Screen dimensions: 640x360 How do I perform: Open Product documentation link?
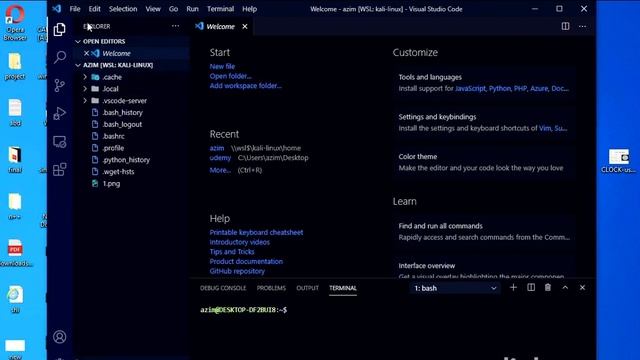246,262
